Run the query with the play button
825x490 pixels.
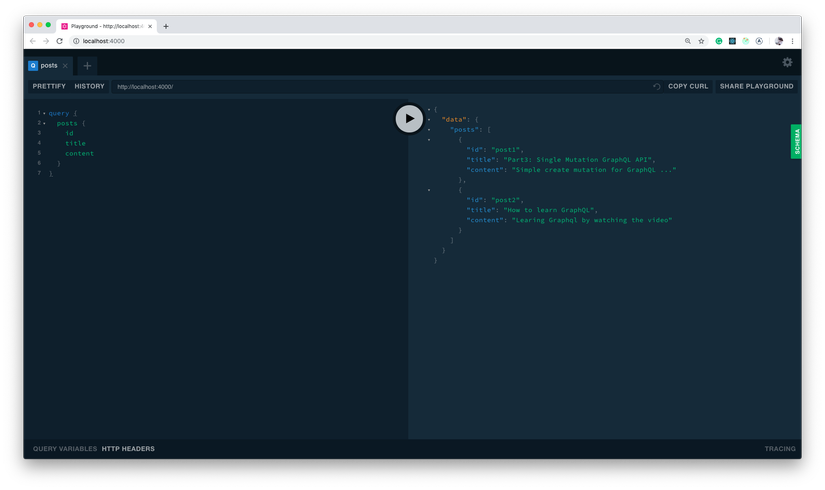click(409, 118)
